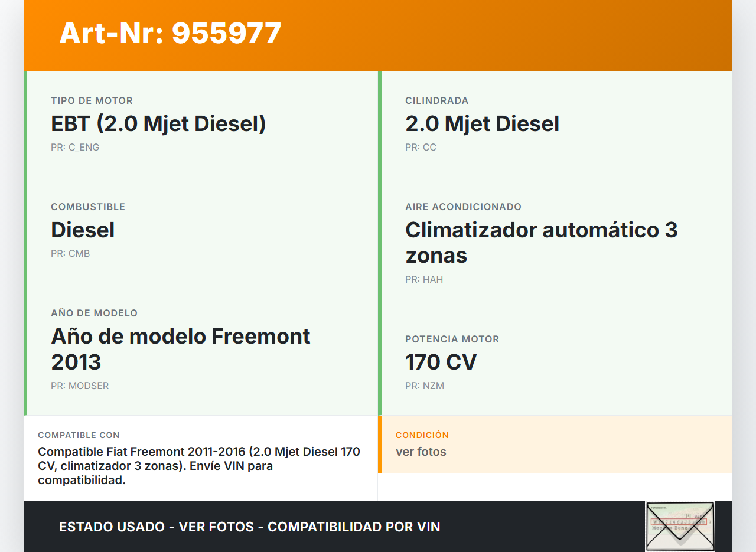Viewport: 756px width, 552px height.
Task: Click the envelope VIN icon in footer
Action: (x=679, y=526)
